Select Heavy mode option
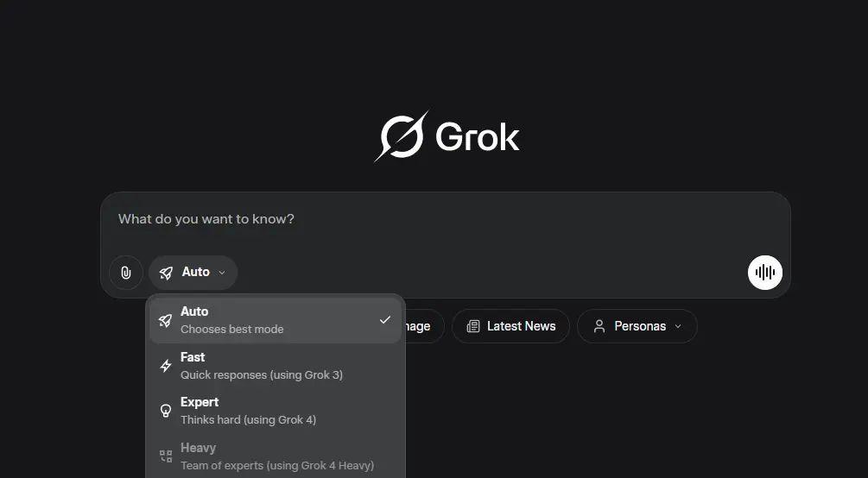 coord(276,456)
